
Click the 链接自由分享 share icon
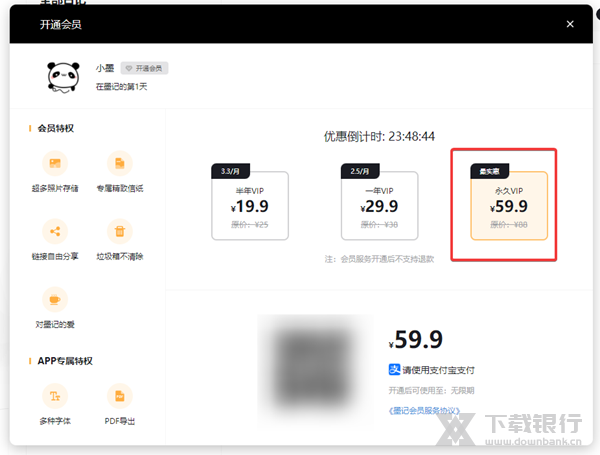(x=55, y=231)
